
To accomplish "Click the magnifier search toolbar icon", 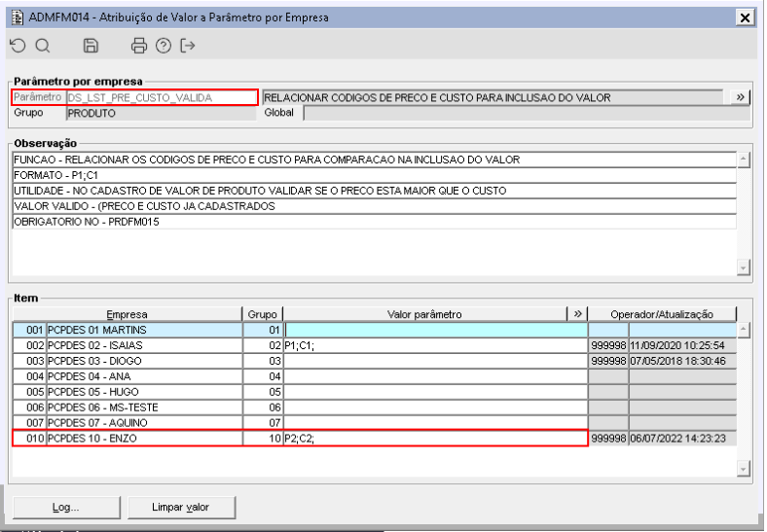I will [x=43, y=46].
